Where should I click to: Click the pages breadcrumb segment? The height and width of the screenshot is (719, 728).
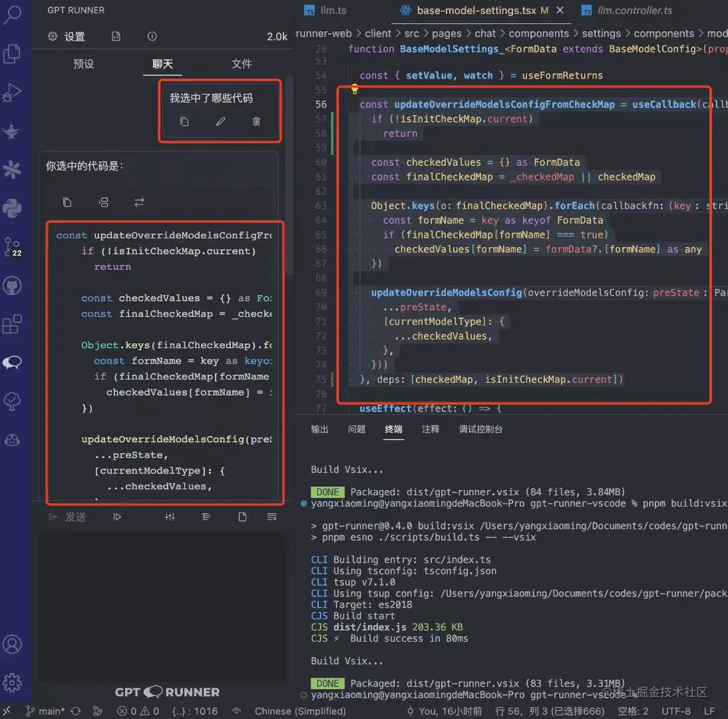coord(447,33)
